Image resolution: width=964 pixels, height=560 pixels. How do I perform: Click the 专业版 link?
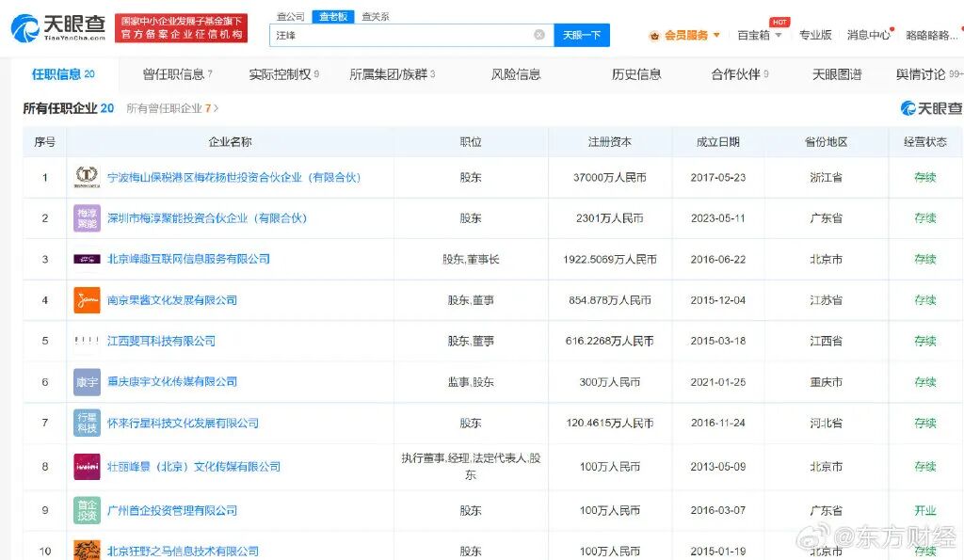(x=815, y=35)
